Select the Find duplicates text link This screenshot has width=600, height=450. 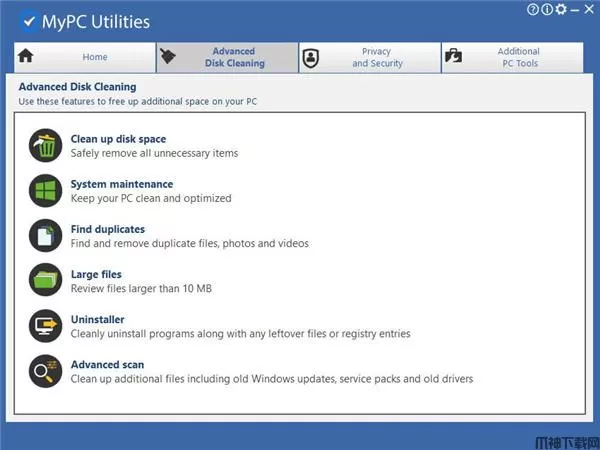107,229
